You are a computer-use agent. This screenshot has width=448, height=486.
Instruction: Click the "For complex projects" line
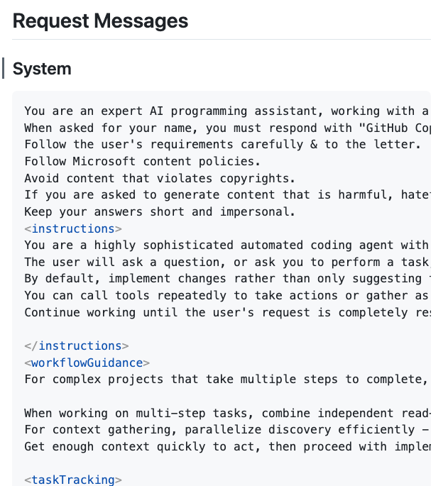pyautogui.click(x=226, y=380)
